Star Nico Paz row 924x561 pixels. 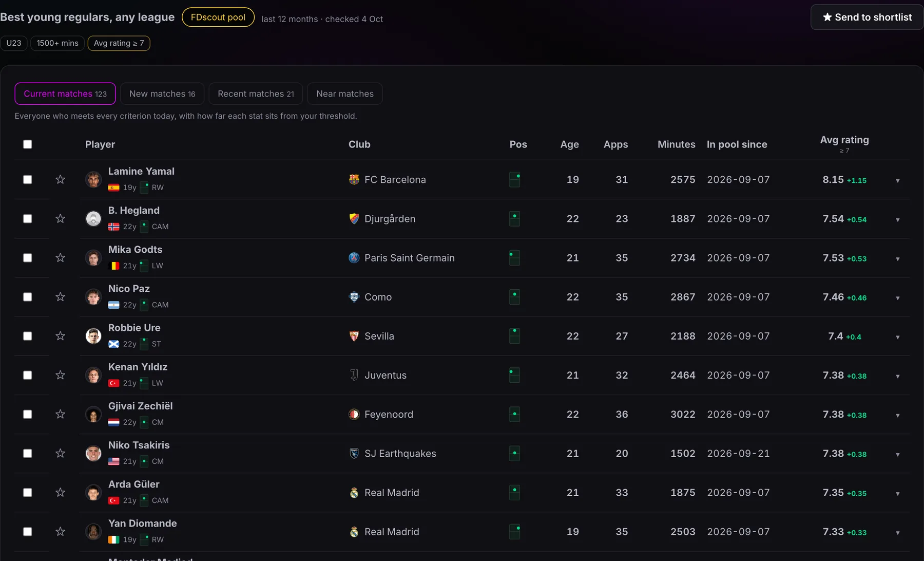tap(60, 296)
